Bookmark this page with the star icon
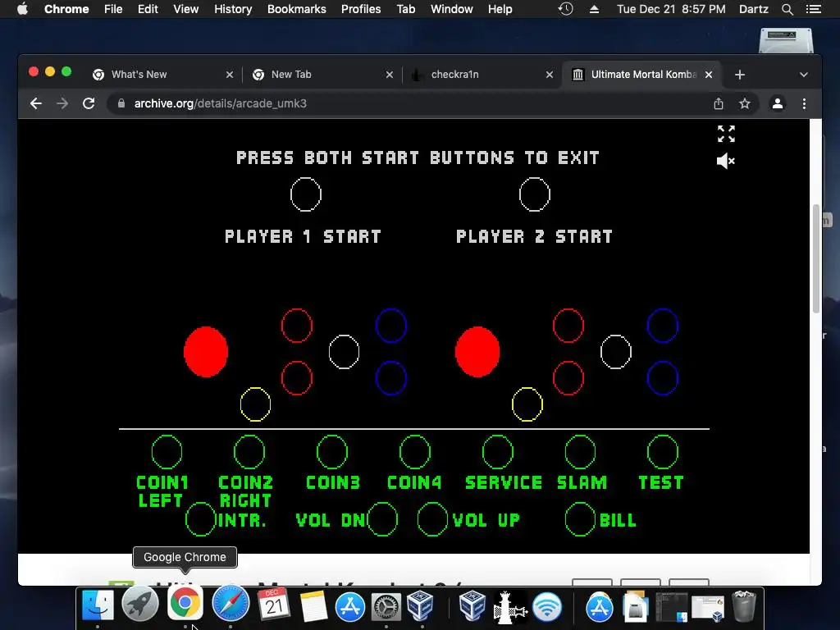840x630 pixels. 745,103
